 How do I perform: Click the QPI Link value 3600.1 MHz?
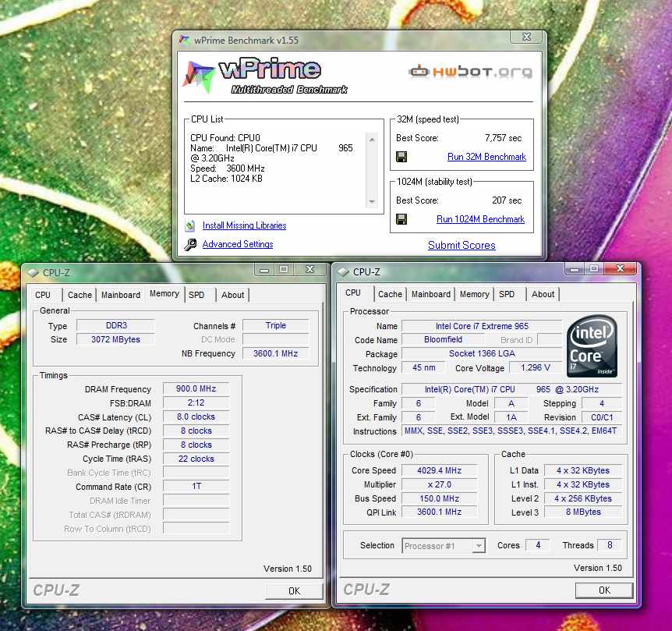tap(439, 512)
